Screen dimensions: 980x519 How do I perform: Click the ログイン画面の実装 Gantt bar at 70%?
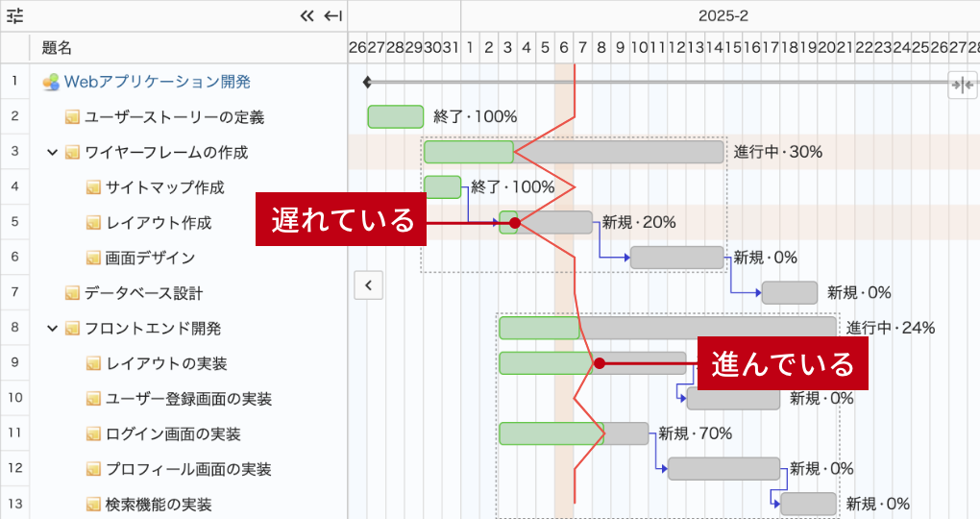[574, 433]
